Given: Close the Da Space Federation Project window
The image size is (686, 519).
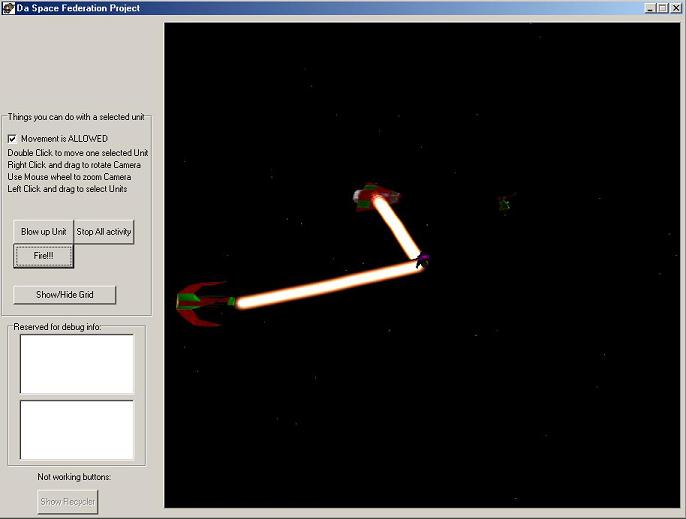Looking at the screenshot, I should tap(676, 8).
